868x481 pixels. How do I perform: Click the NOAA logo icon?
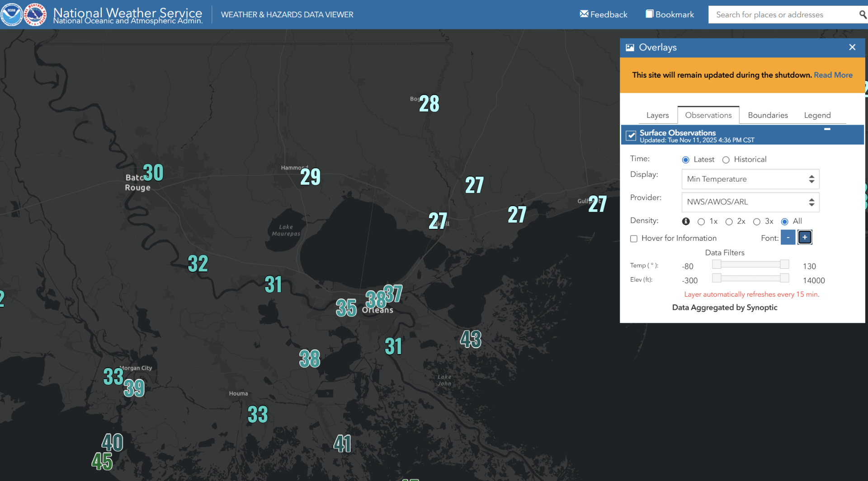click(11, 14)
